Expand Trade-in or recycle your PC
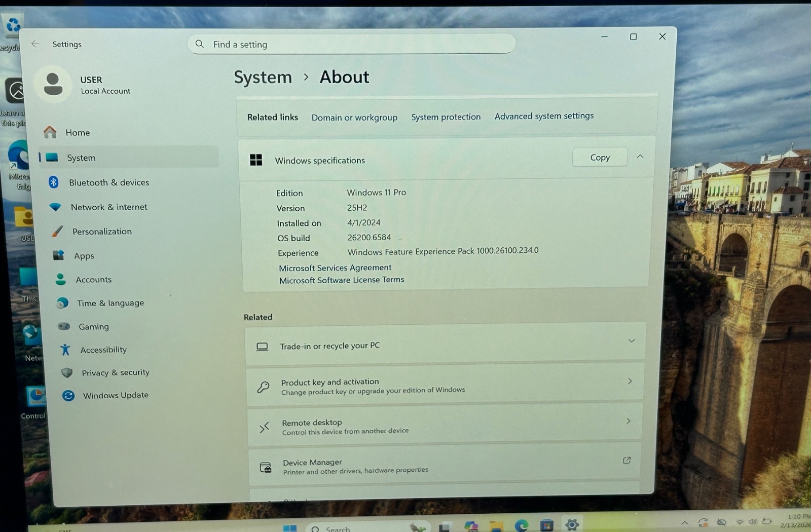811x532 pixels. (x=632, y=340)
